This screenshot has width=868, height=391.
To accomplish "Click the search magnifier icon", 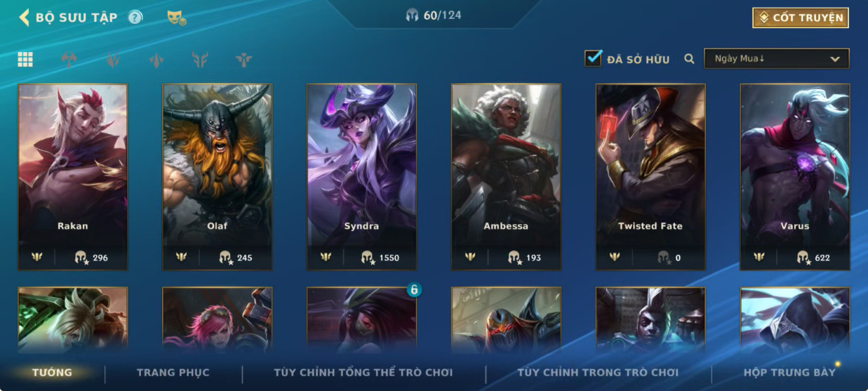I will [689, 59].
